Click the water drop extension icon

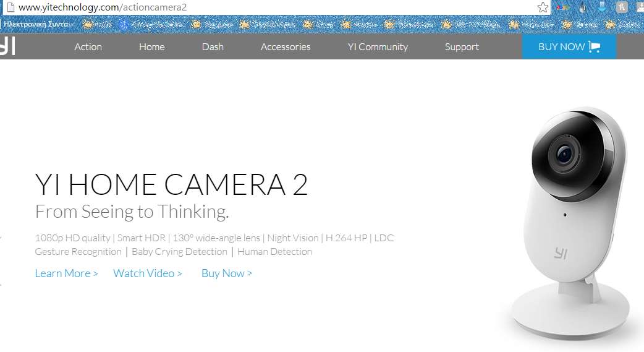[582, 7]
